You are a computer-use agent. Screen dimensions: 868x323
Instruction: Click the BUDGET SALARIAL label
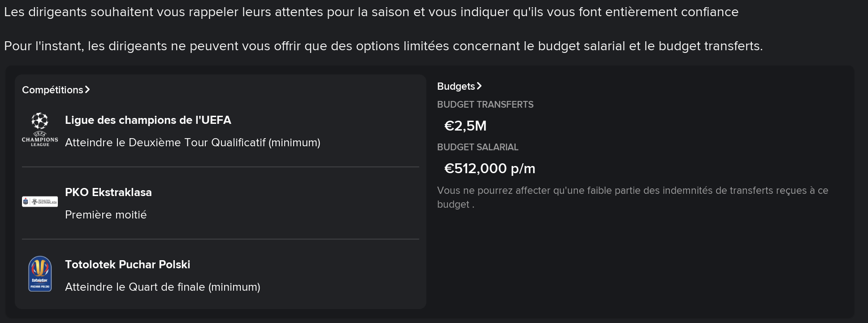tap(477, 147)
